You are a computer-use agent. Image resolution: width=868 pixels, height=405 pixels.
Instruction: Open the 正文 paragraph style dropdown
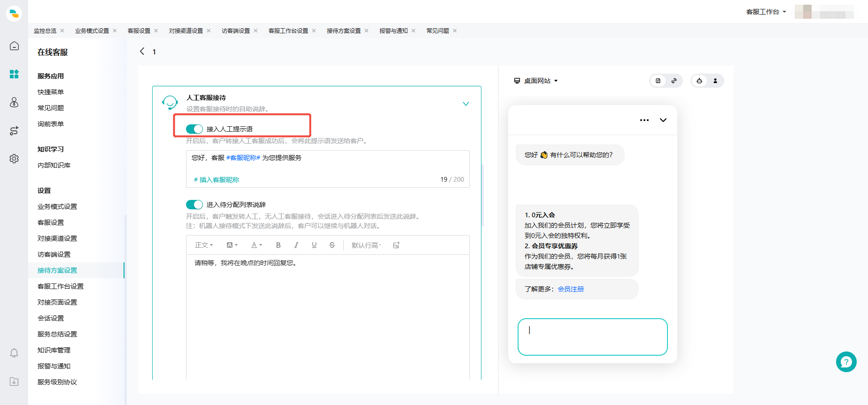tap(204, 245)
